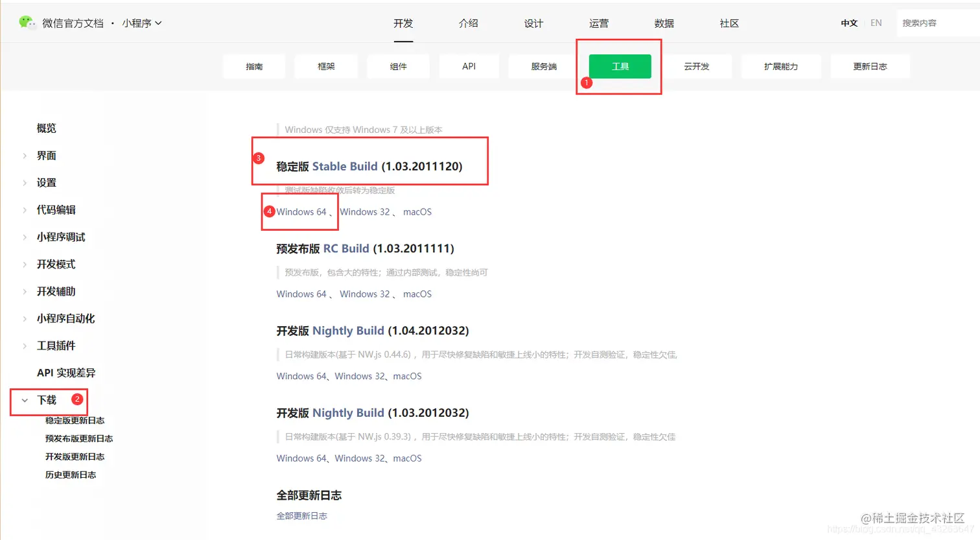Expand the 工具插件 sidebar section
The image size is (980, 540).
tap(56, 346)
